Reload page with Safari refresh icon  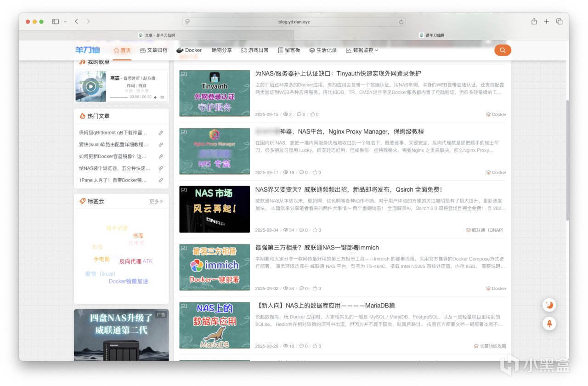[x=401, y=22]
